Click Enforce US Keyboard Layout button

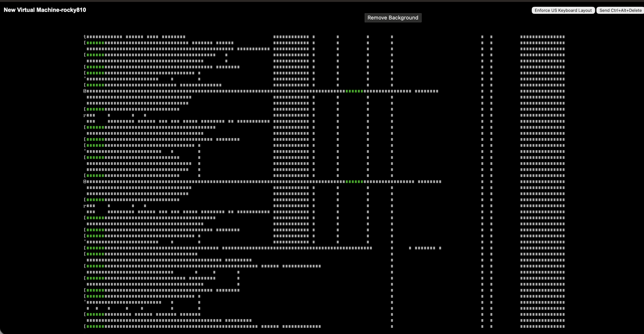pos(563,10)
